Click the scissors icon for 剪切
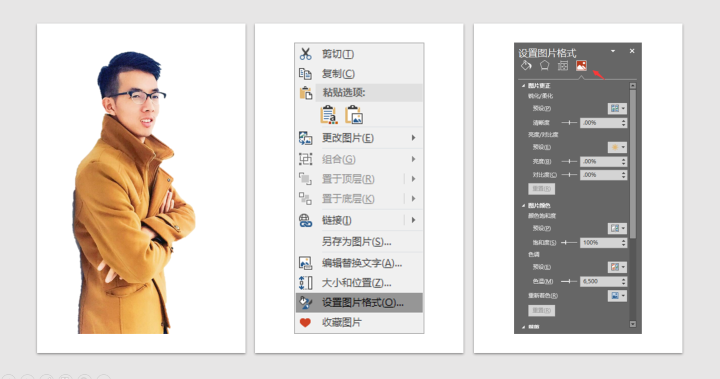Screen dimensions: 720x379 (305, 54)
